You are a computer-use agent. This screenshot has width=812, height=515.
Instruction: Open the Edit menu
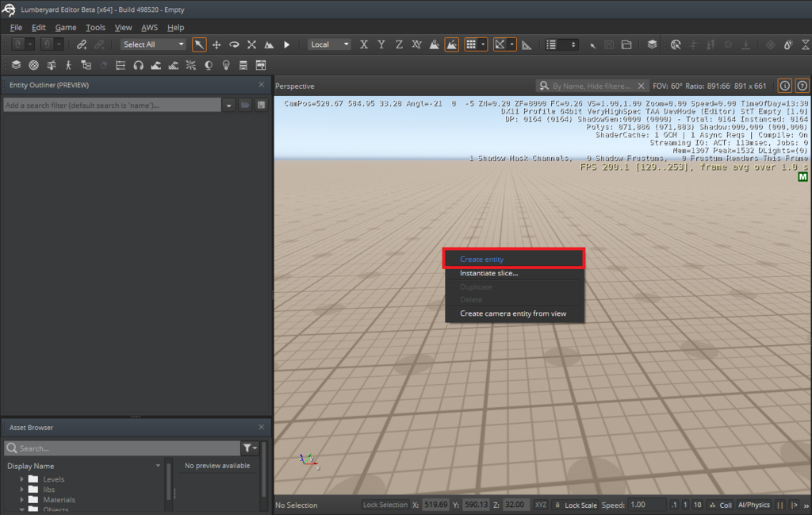pyautogui.click(x=39, y=28)
